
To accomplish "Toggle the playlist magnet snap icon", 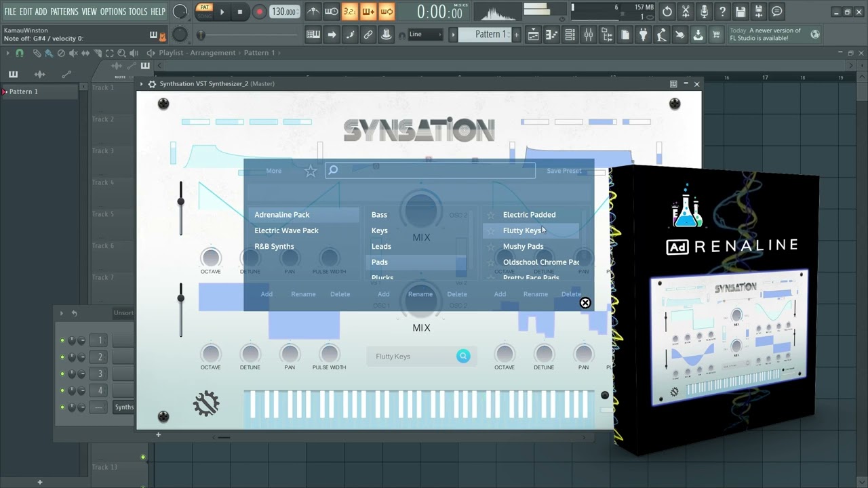I will pos(20,53).
